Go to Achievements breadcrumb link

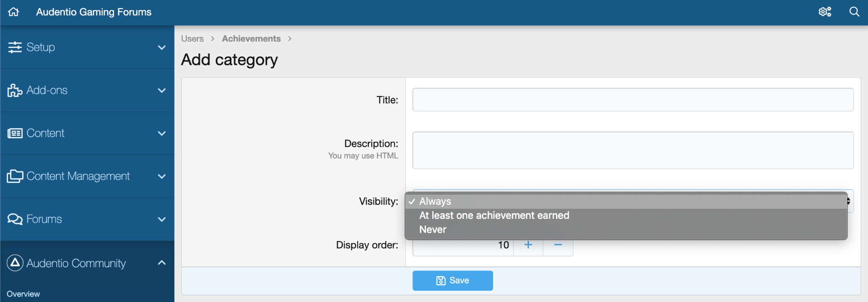click(251, 39)
